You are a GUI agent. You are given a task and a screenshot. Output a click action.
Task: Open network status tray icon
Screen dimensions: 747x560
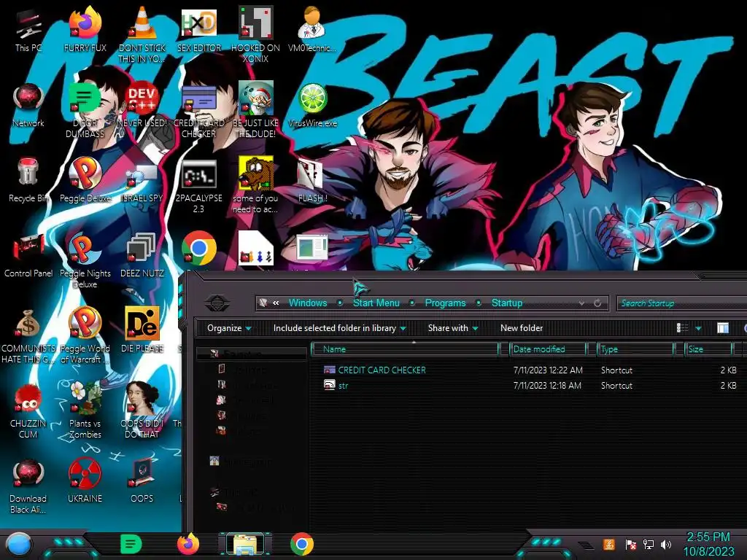[648, 545]
